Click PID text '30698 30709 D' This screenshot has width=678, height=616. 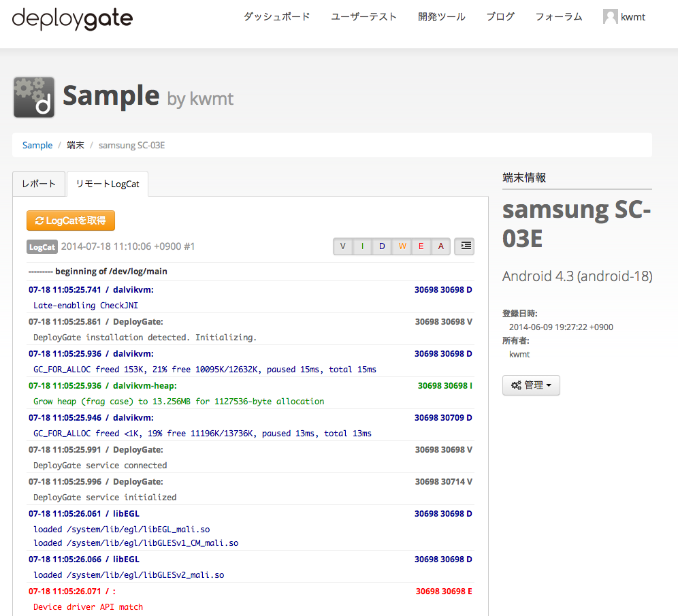coord(443,417)
